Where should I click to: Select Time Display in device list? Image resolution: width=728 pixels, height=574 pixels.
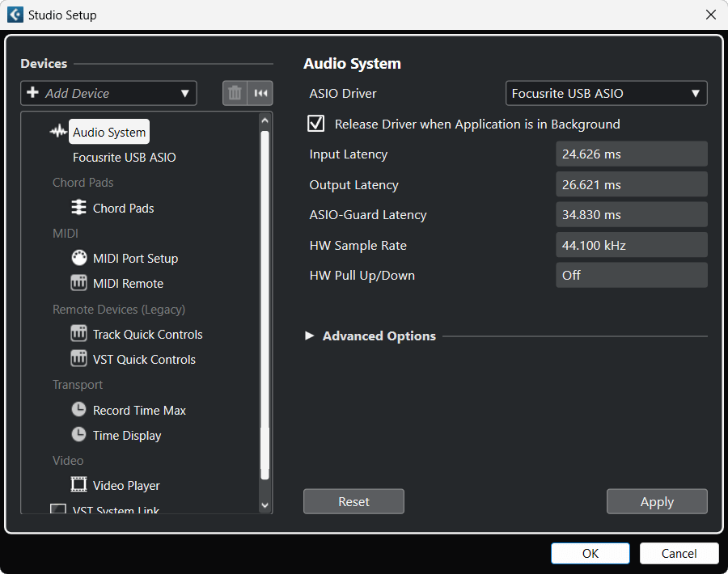[x=127, y=435]
